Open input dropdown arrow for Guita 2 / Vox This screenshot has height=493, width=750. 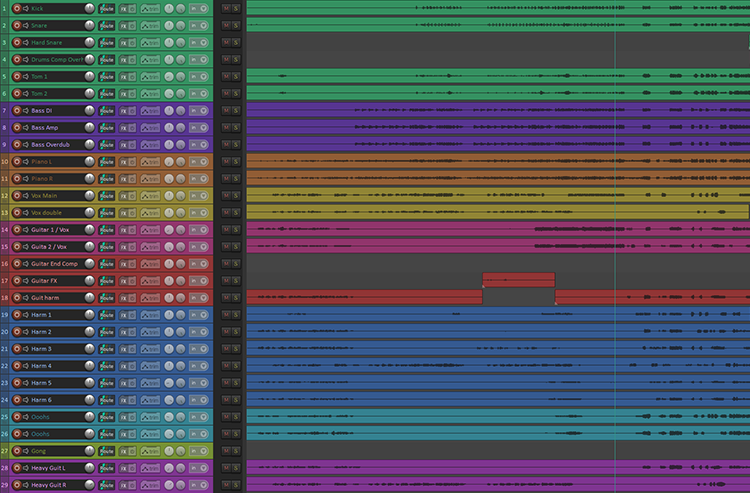[204, 247]
